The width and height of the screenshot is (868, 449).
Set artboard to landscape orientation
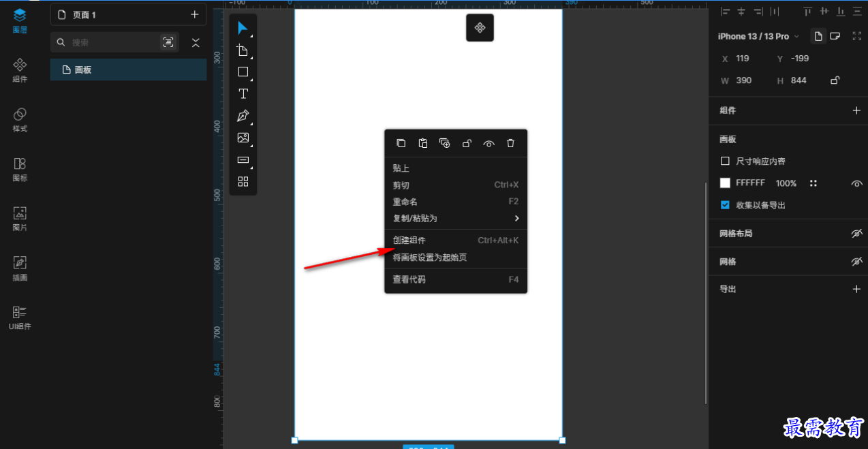(x=835, y=36)
